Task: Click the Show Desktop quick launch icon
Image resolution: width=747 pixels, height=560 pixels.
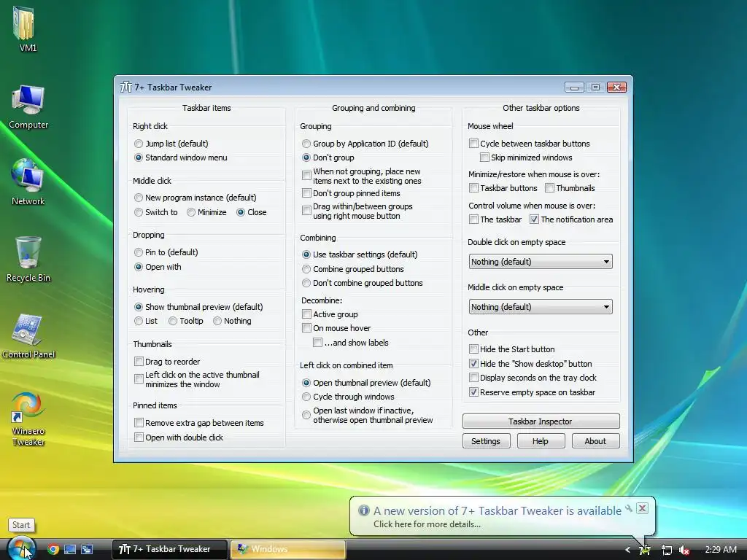Action: pos(70,549)
